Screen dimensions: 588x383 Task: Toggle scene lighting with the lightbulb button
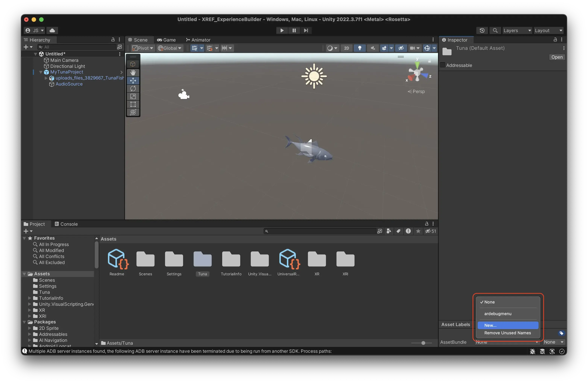pos(359,48)
